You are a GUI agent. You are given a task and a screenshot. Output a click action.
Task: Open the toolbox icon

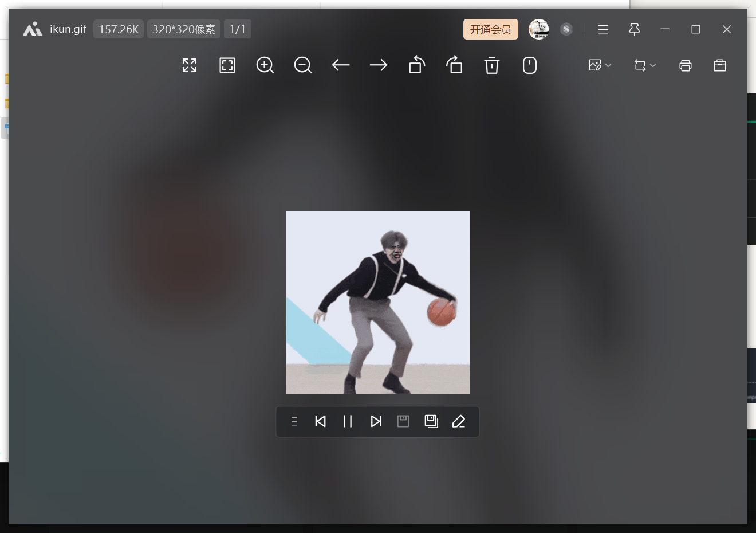[x=720, y=65]
